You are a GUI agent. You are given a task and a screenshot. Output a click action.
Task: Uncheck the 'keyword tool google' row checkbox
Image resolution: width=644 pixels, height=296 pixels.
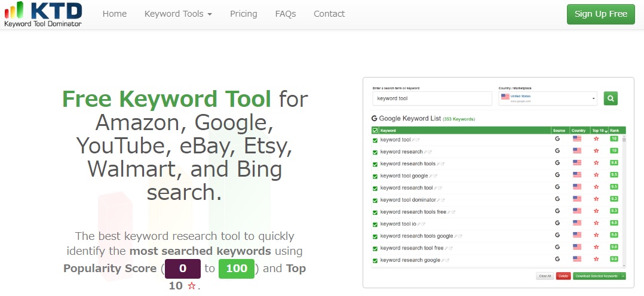(375, 177)
